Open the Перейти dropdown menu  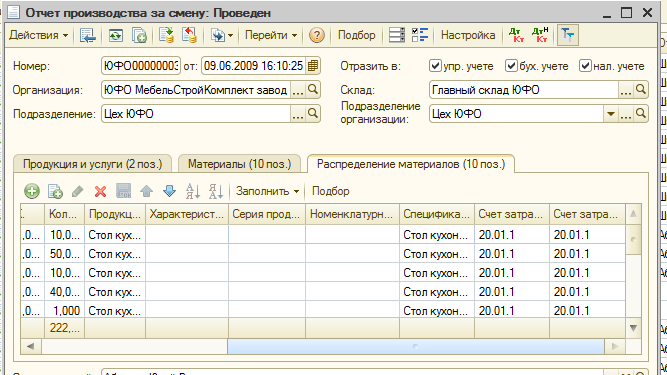point(271,35)
